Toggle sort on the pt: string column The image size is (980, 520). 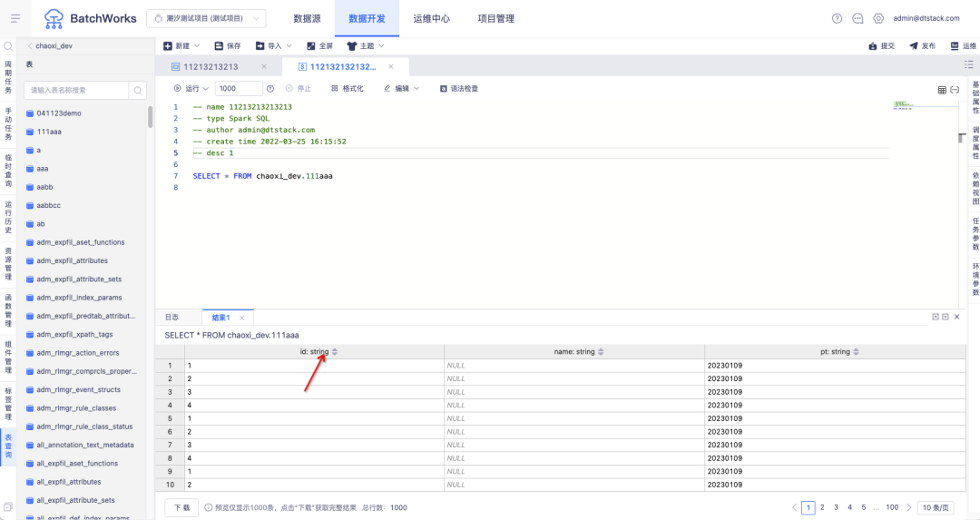(856, 352)
